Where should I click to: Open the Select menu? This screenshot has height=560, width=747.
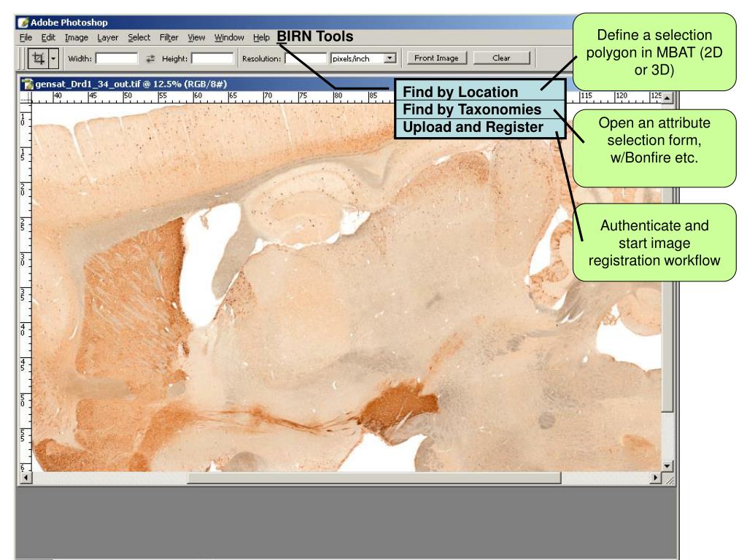[139, 38]
